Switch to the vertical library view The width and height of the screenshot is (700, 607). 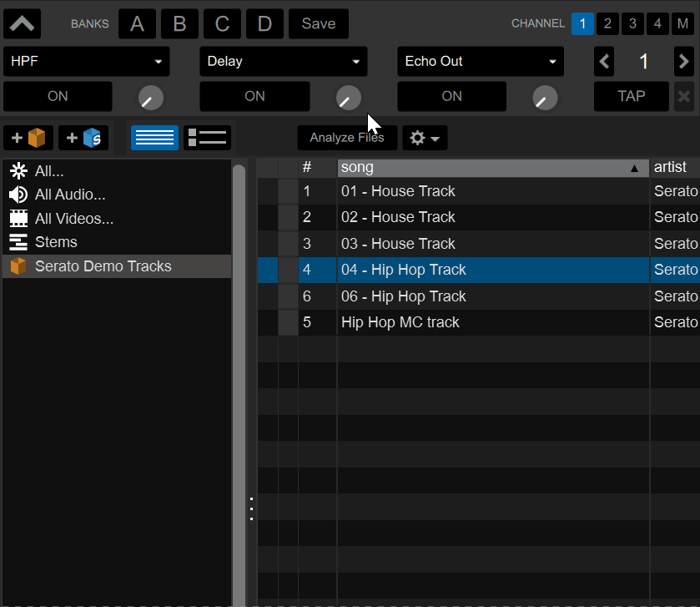154,137
